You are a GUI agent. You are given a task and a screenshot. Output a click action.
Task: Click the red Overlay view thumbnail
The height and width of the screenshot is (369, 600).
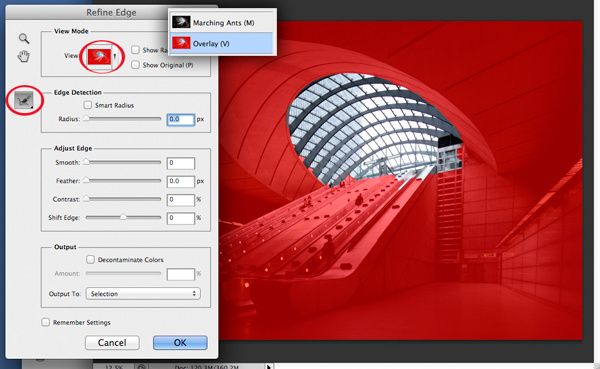[x=99, y=57]
